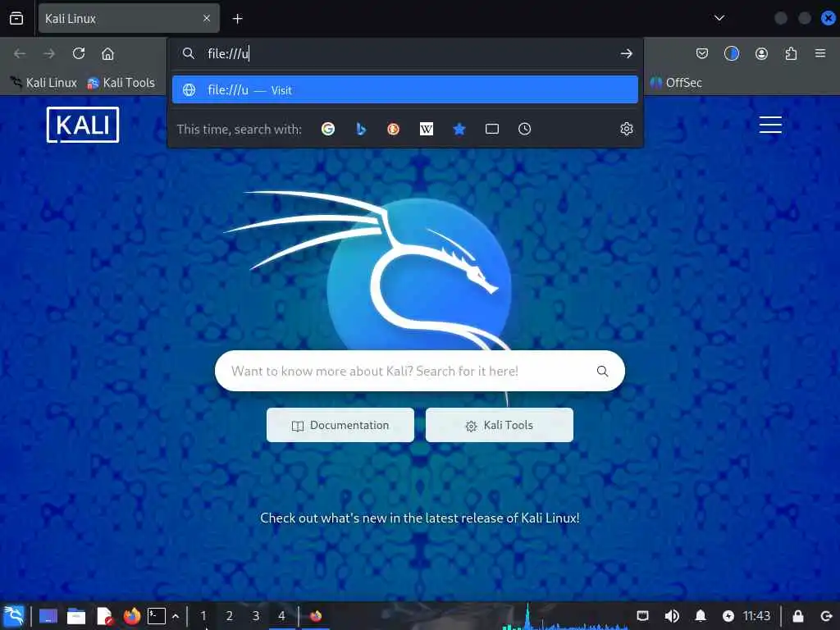Image resolution: width=840 pixels, height=630 pixels.
Task: Open the network connection tray icon
Action: pos(642,616)
